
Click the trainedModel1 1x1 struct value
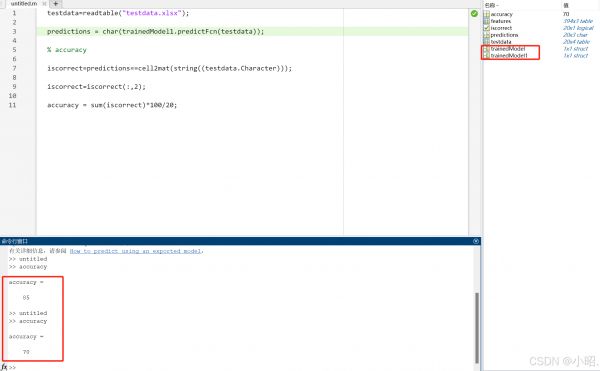[575, 55]
